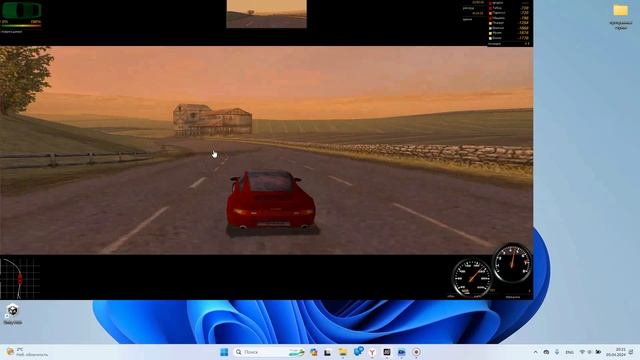Open the black-and-white app icon next to Copilot

[327, 353]
